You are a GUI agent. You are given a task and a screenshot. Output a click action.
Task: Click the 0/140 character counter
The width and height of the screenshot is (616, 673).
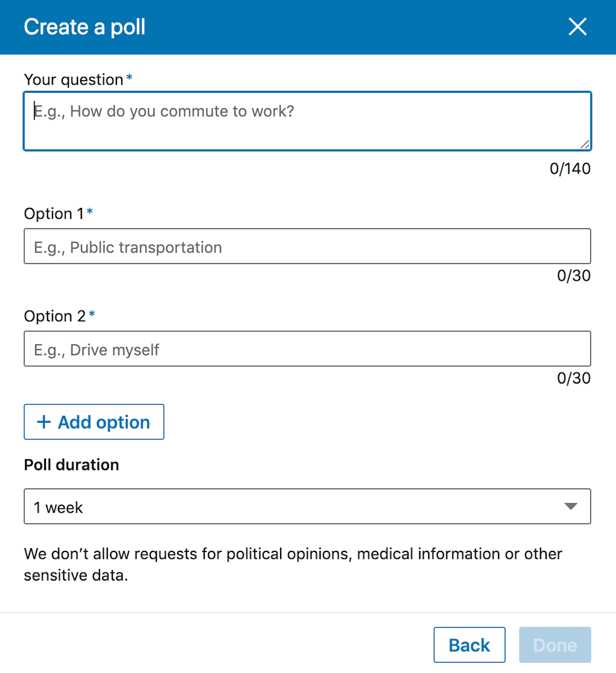coord(570,168)
